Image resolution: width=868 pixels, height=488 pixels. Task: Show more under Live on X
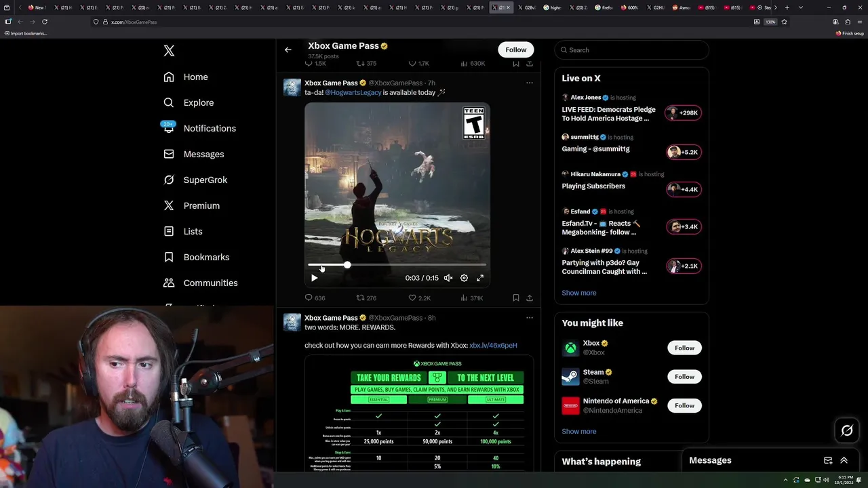click(578, 293)
